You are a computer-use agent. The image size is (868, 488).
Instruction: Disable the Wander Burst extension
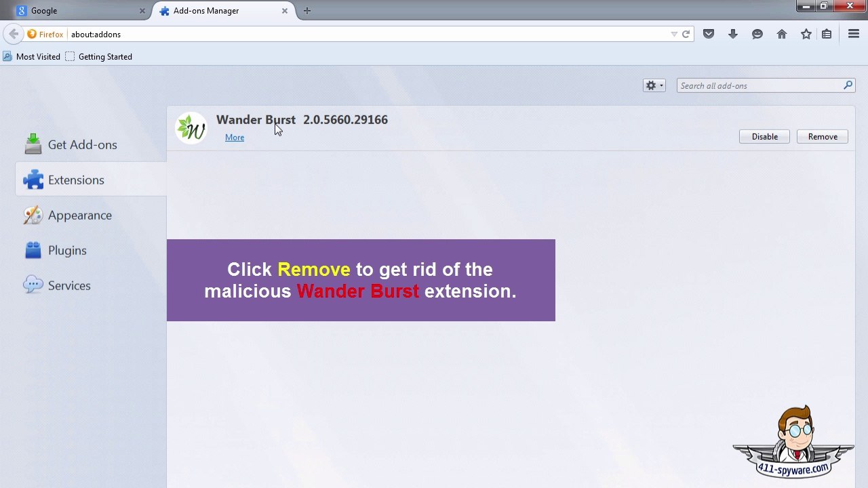point(764,136)
